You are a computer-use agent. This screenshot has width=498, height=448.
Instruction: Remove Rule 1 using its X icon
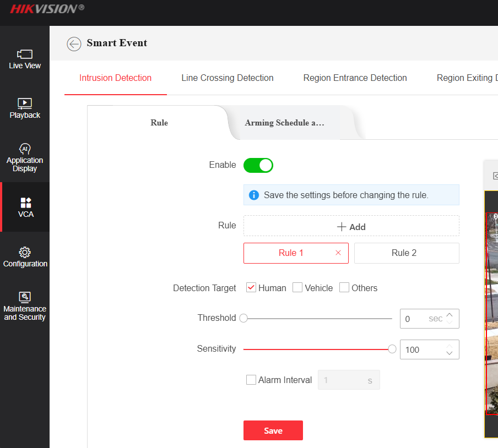pyautogui.click(x=338, y=253)
